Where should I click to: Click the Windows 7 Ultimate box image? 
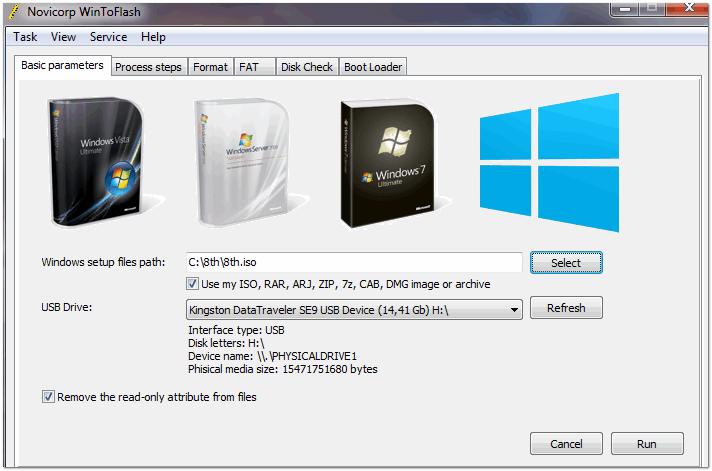click(389, 164)
